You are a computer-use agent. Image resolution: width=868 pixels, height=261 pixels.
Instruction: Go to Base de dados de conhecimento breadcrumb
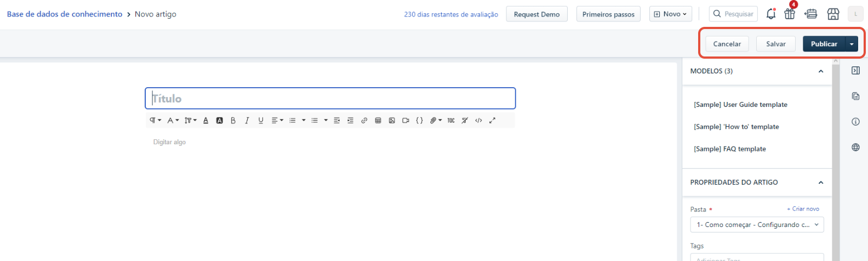click(x=65, y=14)
